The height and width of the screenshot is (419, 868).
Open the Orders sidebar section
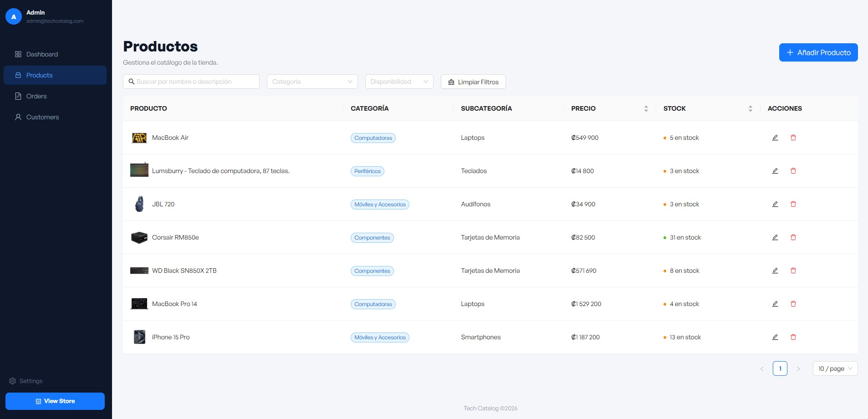(x=36, y=96)
